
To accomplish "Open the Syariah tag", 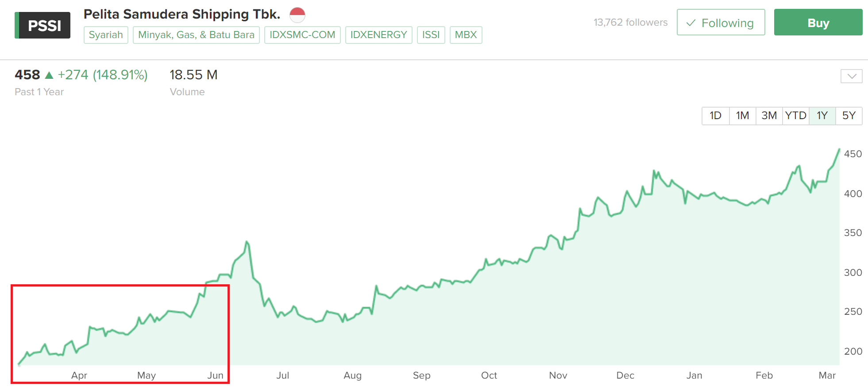I will click(x=106, y=35).
